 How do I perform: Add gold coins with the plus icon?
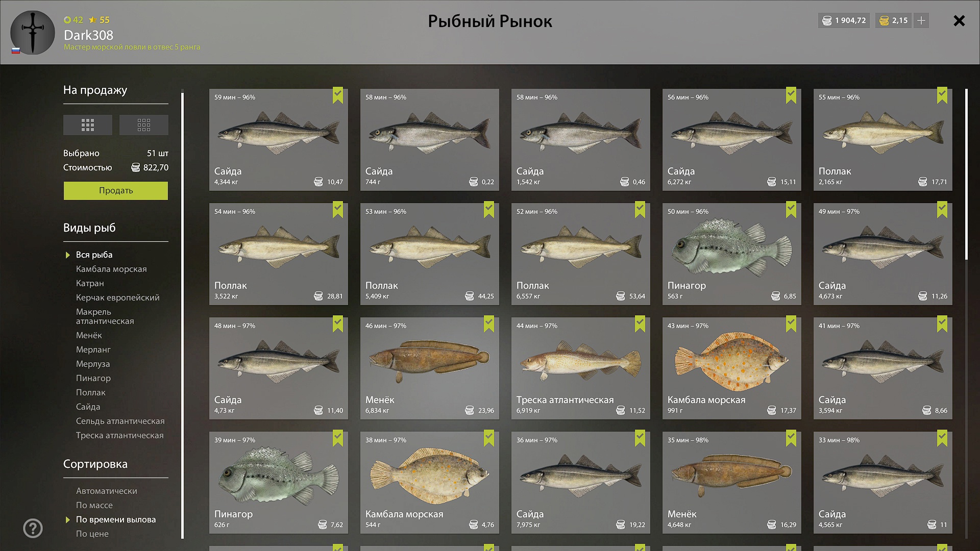(x=921, y=20)
